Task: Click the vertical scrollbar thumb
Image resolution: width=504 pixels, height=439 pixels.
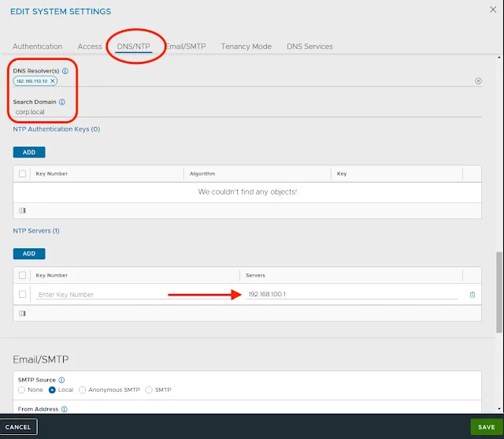Action: [x=498, y=292]
